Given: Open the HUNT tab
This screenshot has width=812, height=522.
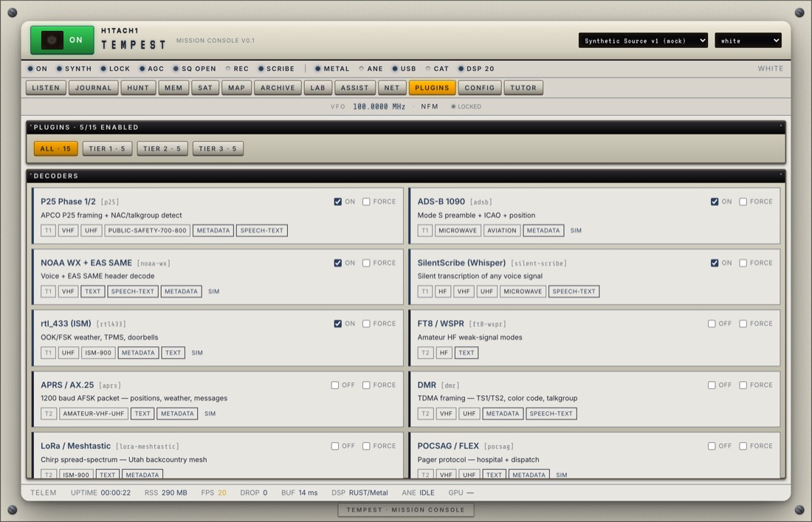Looking at the screenshot, I should [138, 88].
